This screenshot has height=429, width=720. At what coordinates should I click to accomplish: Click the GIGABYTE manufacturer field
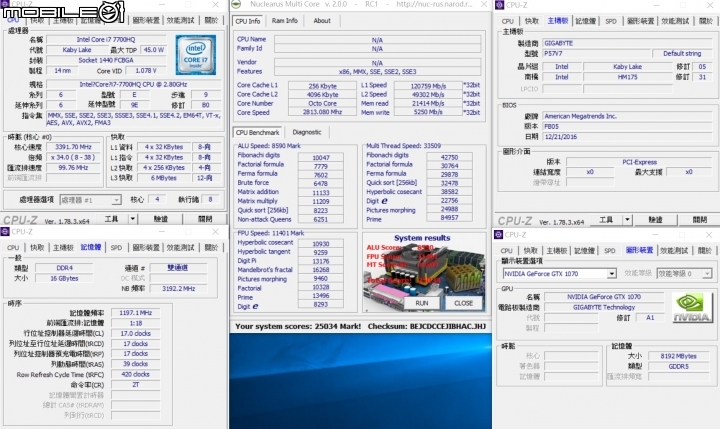coord(627,43)
